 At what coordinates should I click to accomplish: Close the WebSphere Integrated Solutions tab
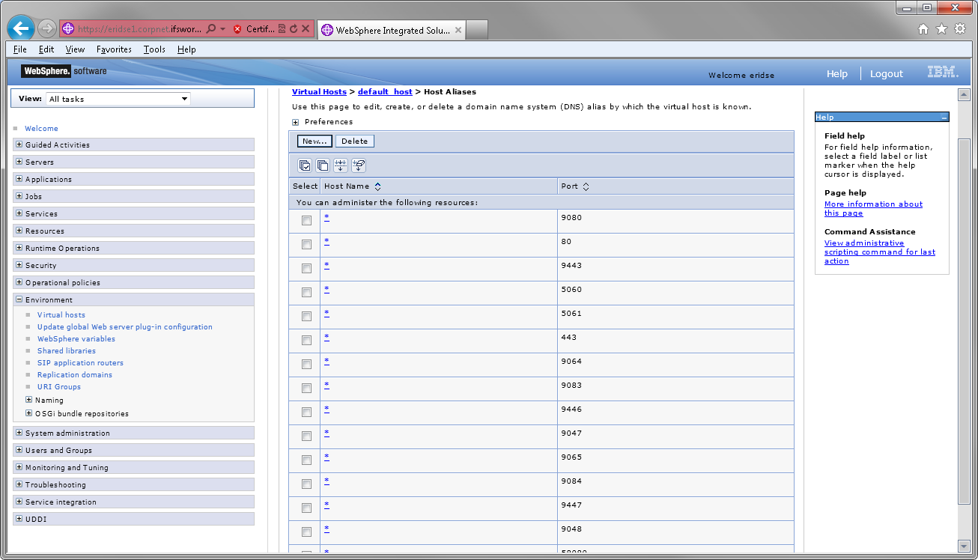coord(458,31)
